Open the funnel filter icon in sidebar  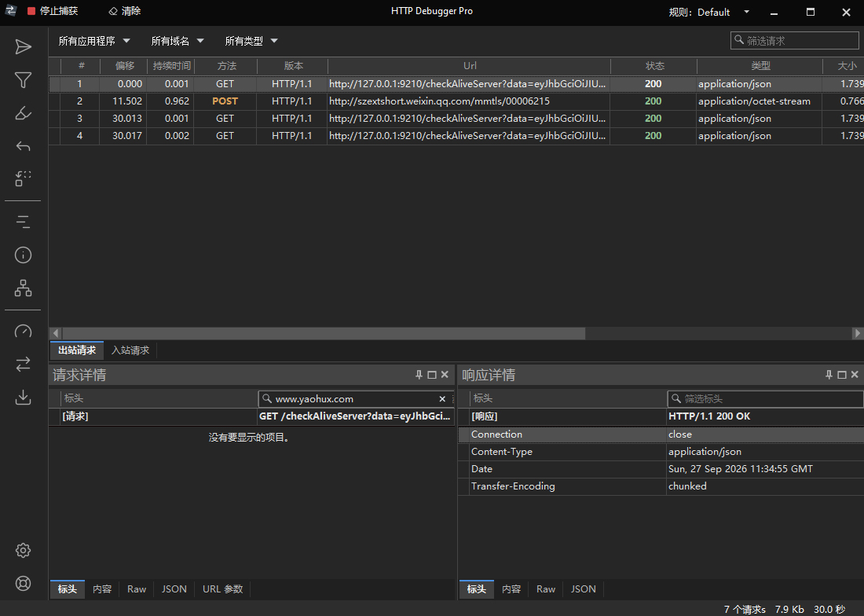pos(23,80)
